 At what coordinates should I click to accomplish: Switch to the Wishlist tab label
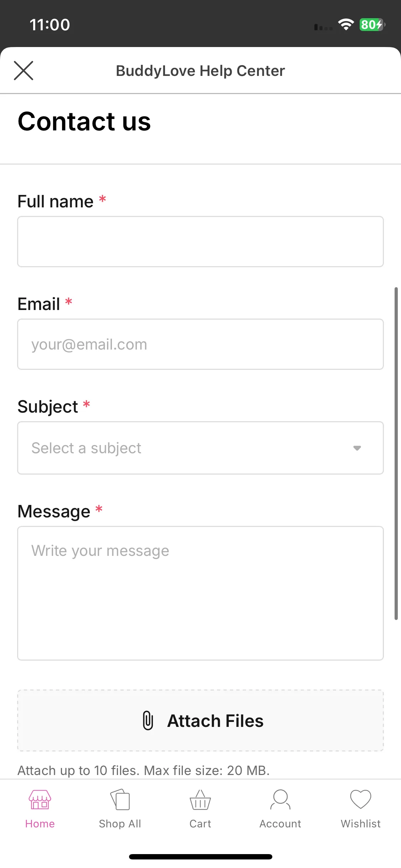(x=361, y=824)
